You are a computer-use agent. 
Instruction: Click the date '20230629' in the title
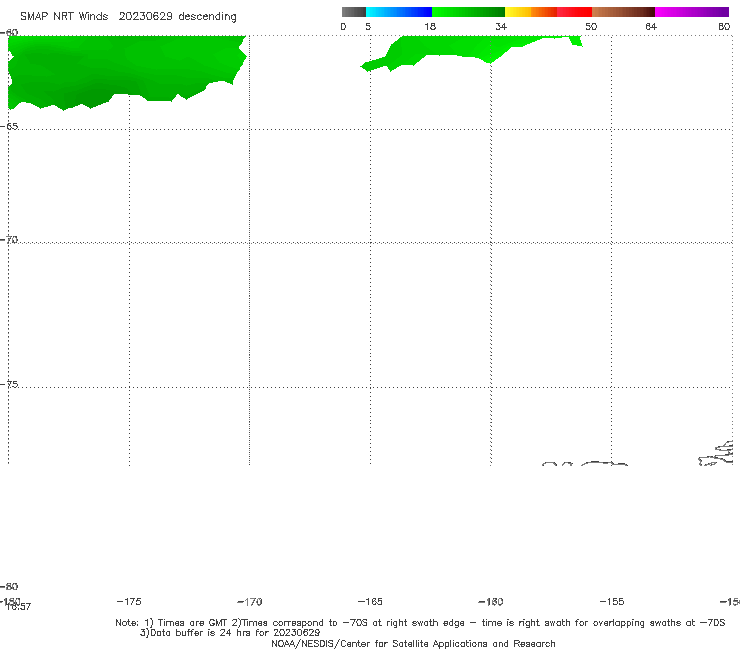coord(145,16)
